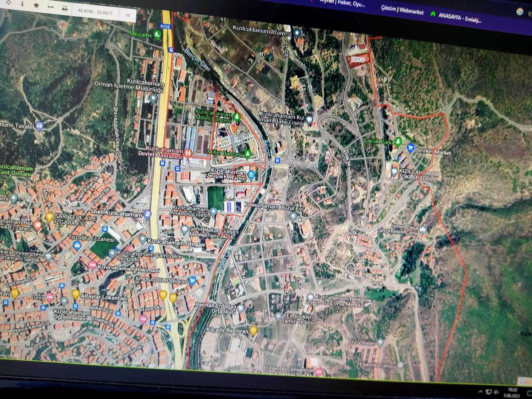Click the Google G icon in browser bar
The image size is (532, 399).
click(520, 12)
